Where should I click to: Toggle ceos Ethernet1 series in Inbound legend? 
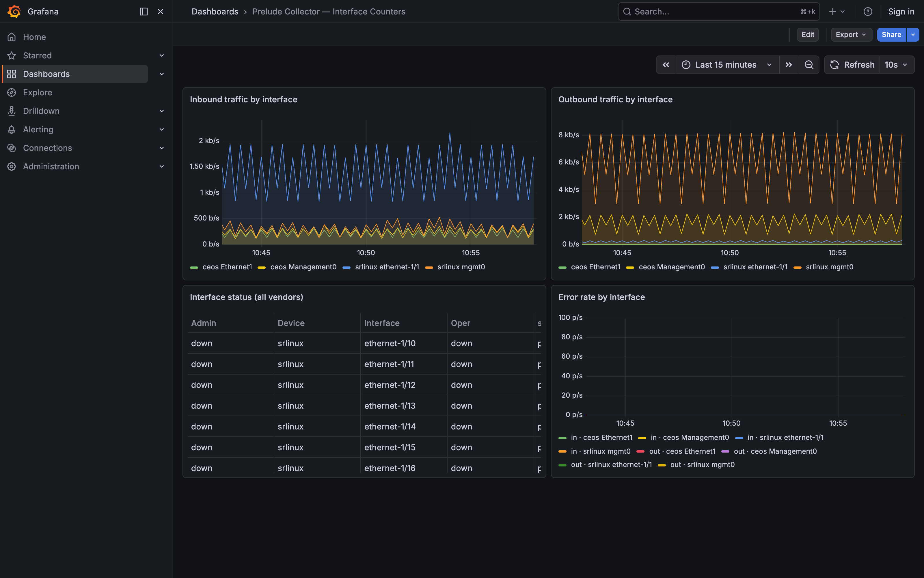[x=227, y=267]
